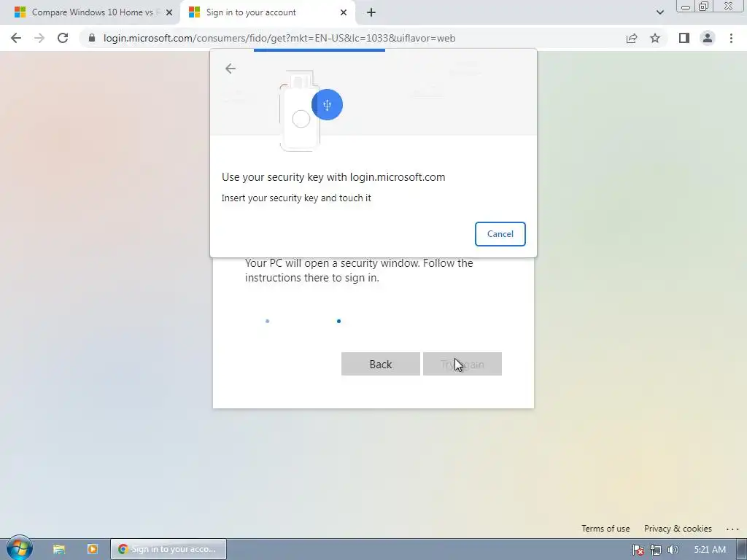This screenshot has width=747, height=560.
Task: Open the Chrome profile avatar menu
Action: (x=708, y=38)
